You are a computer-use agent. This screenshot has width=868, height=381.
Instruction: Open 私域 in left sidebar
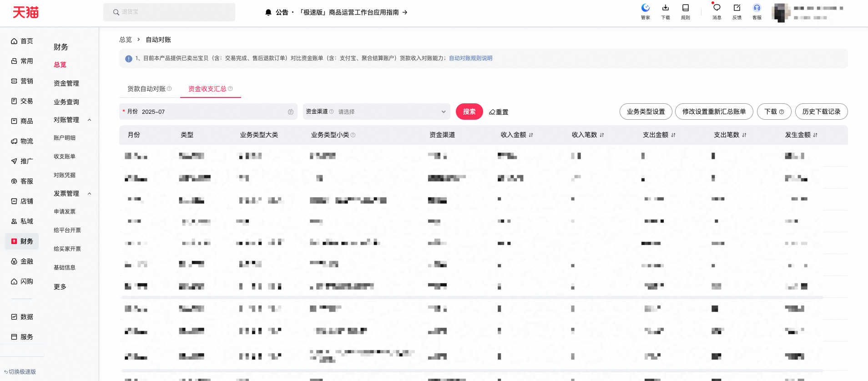click(x=22, y=221)
